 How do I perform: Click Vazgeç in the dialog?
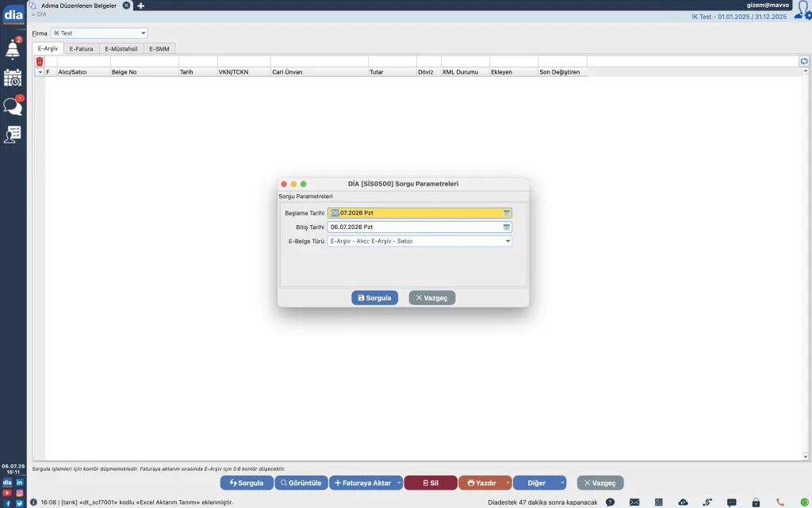coord(432,298)
